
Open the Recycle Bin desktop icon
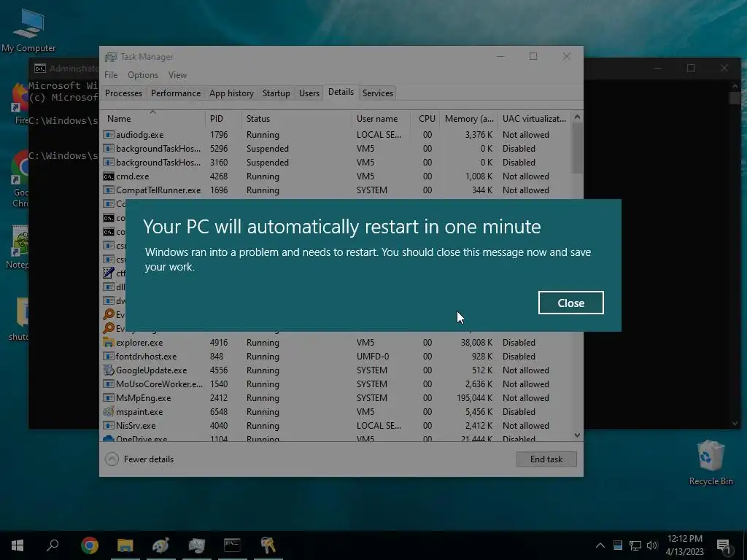711,462
